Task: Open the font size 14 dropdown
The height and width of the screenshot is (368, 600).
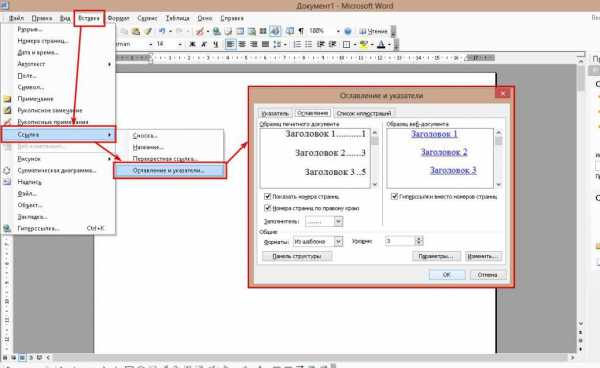Action: point(180,44)
